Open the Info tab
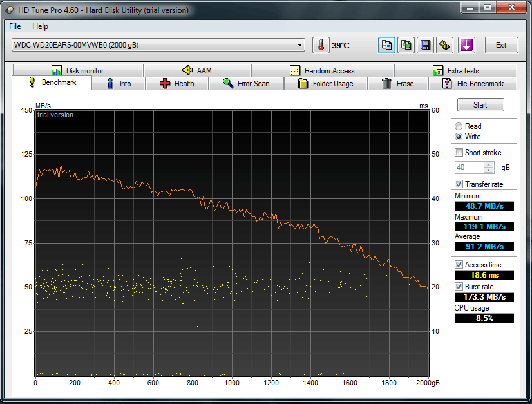This screenshot has width=532, height=404. click(x=119, y=84)
